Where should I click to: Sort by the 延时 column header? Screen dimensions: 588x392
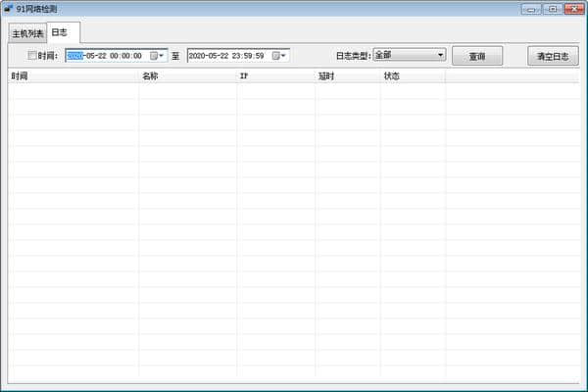coord(348,76)
